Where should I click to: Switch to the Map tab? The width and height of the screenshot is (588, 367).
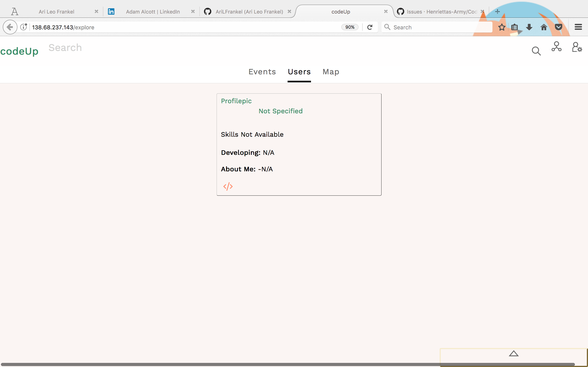[x=331, y=72]
